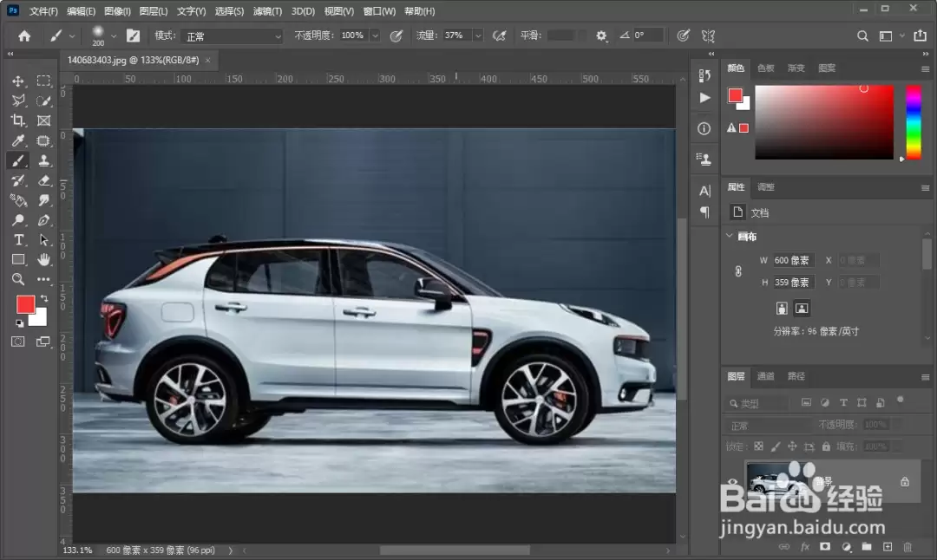Open the 滤镜(T) menu
This screenshot has height=560, width=937.
pos(267,11)
